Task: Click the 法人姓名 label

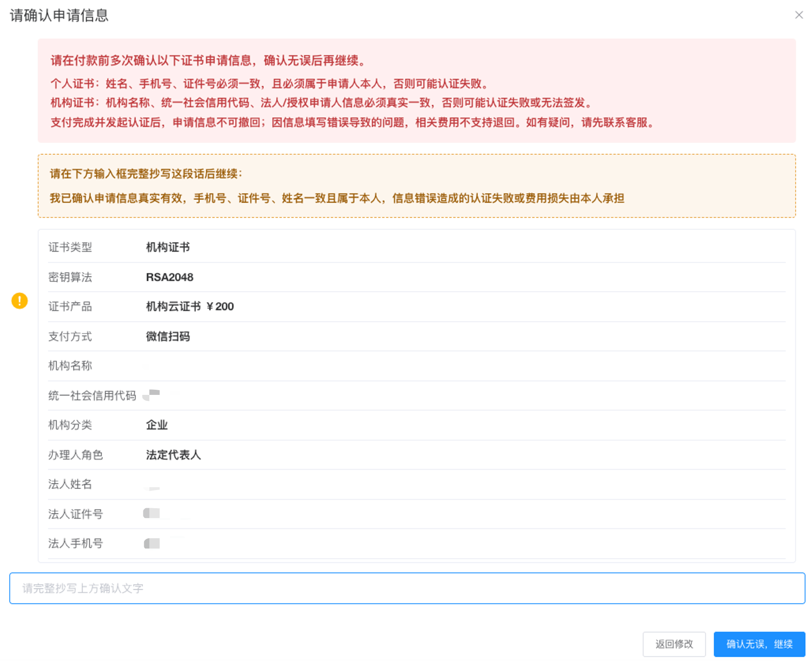Action: point(70,484)
